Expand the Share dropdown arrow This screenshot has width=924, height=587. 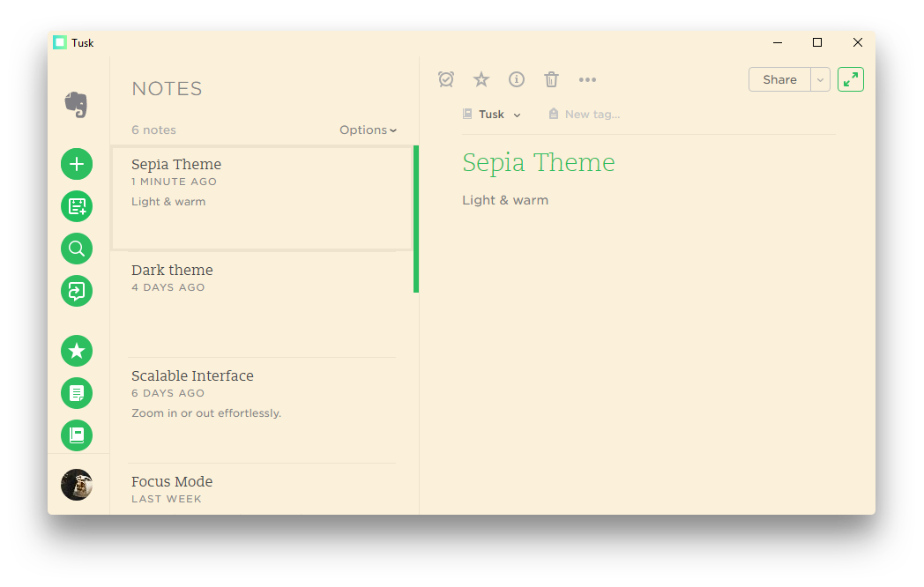coord(820,79)
